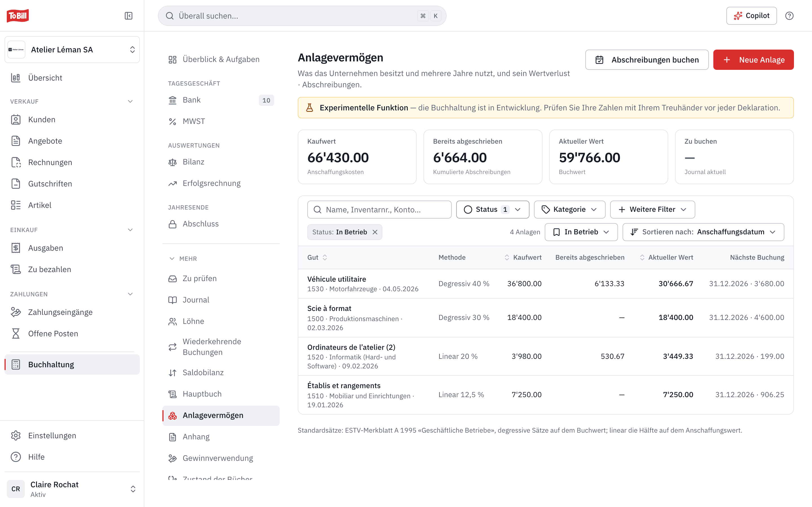Expand the Atelier Léman SA company switcher

click(x=72, y=50)
